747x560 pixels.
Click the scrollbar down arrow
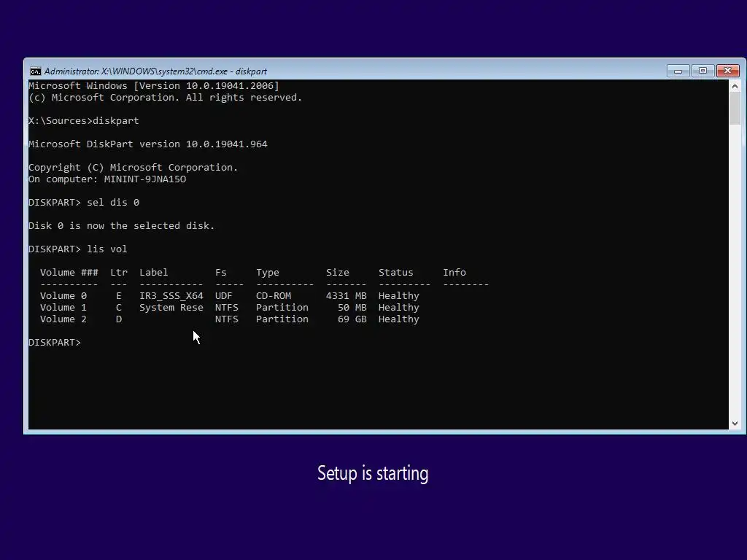[x=735, y=424]
